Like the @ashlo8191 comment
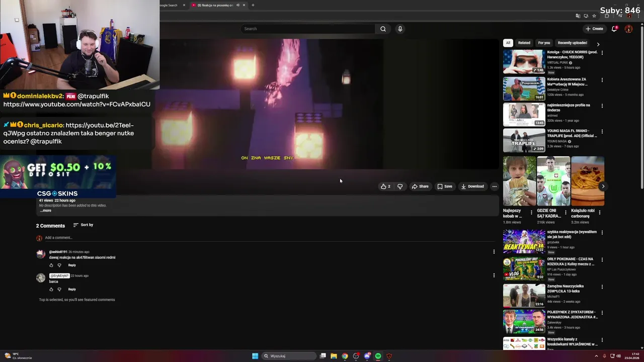The image size is (644, 362). (51, 265)
